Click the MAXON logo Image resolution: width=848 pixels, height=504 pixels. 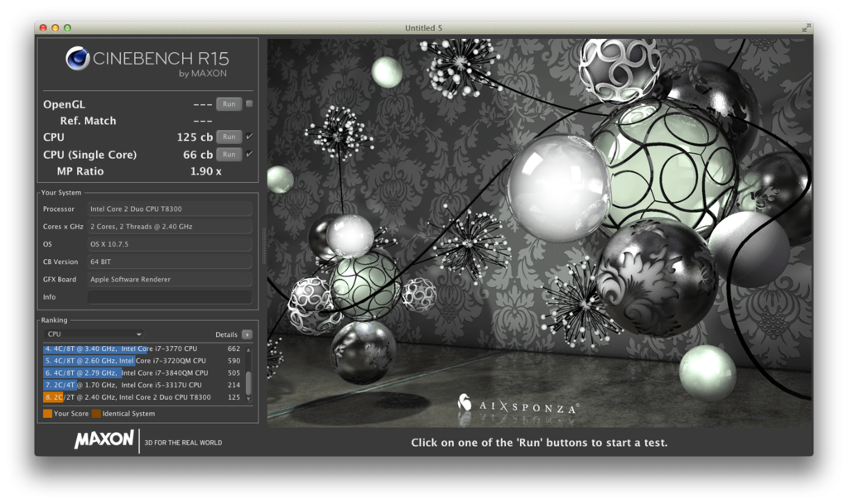(x=104, y=439)
